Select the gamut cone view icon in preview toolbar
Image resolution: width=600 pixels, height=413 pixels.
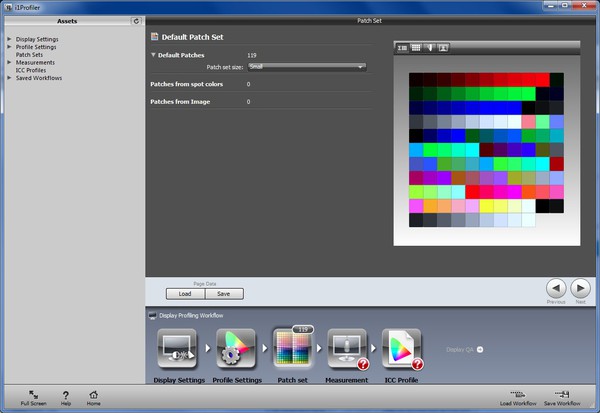pos(430,48)
